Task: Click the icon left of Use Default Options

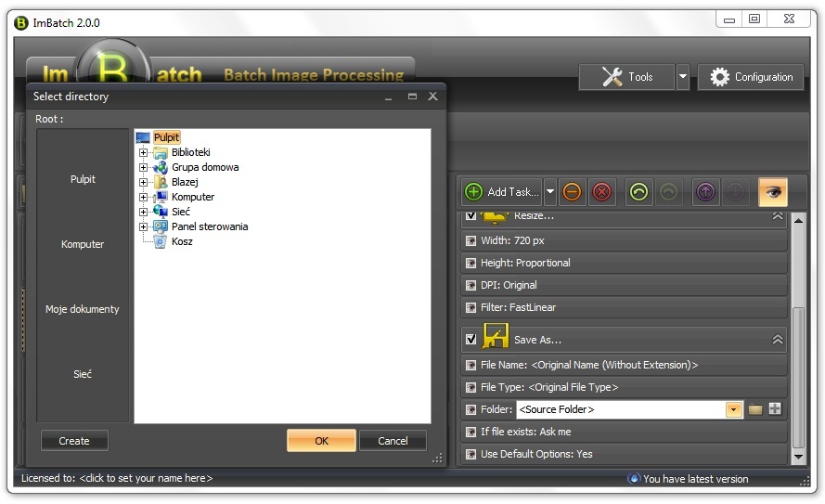Action: pyautogui.click(x=471, y=454)
